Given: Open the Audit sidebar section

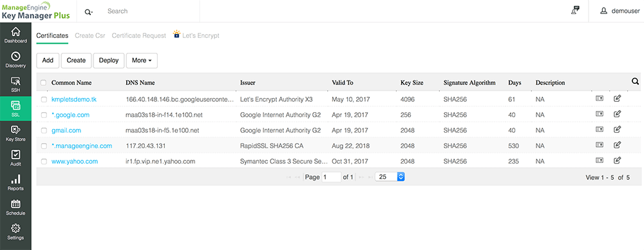Looking at the screenshot, I should tap(15, 159).
